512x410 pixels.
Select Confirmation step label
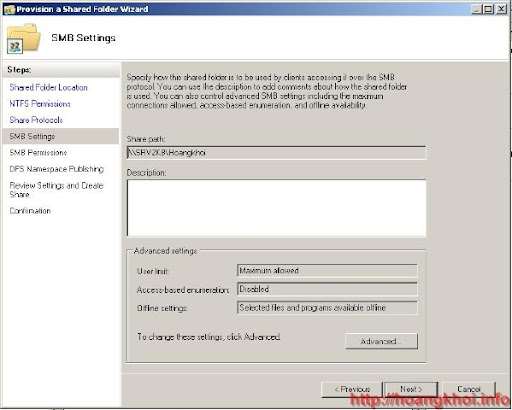(30, 211)
